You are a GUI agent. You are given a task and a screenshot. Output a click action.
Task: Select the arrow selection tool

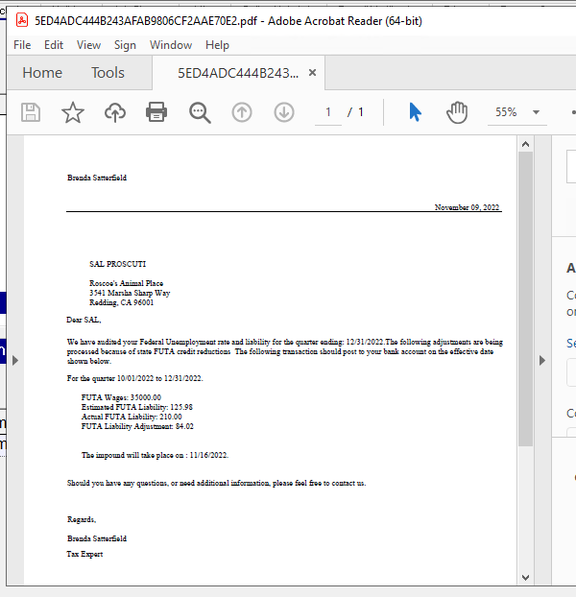point(415,112)
